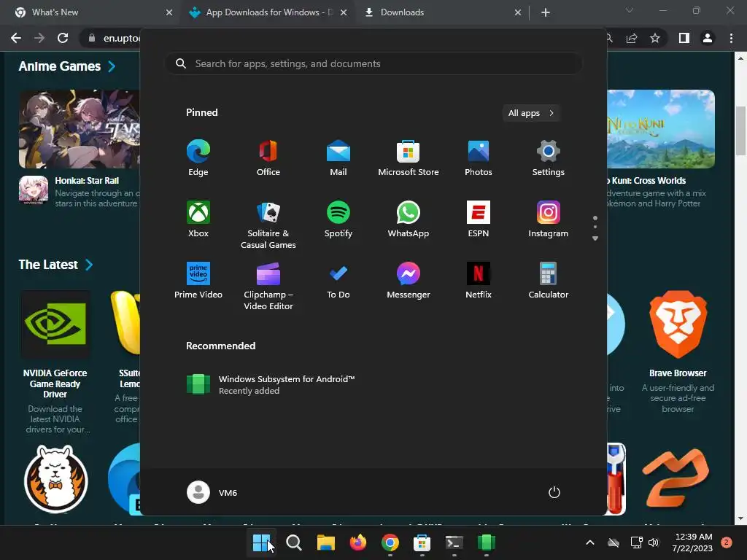Screen dimensions: 747x560
Task: Open The Latest section link
Action: (55, 265)
